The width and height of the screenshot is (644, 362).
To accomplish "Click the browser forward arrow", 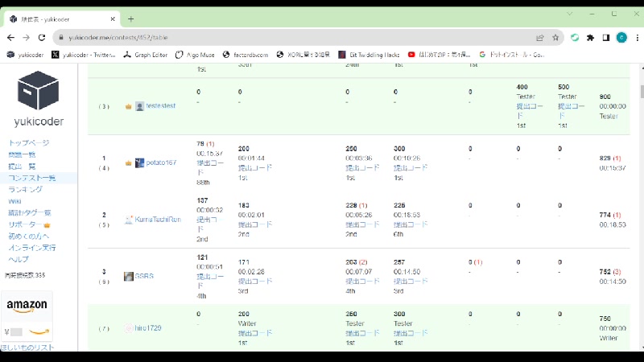I will pos(27,37).
